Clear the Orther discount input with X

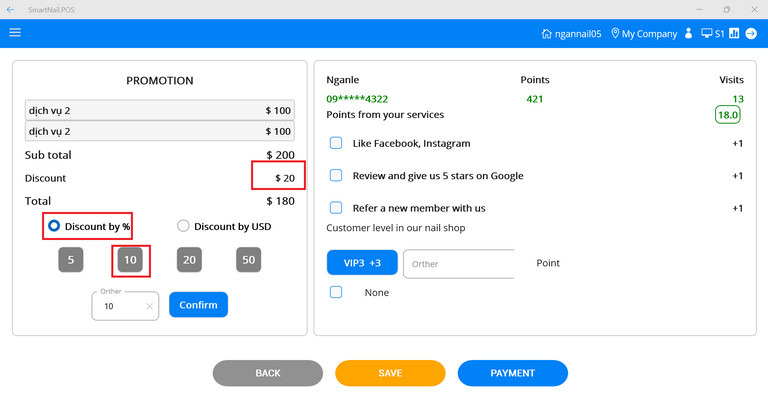(x=149, y=306)
